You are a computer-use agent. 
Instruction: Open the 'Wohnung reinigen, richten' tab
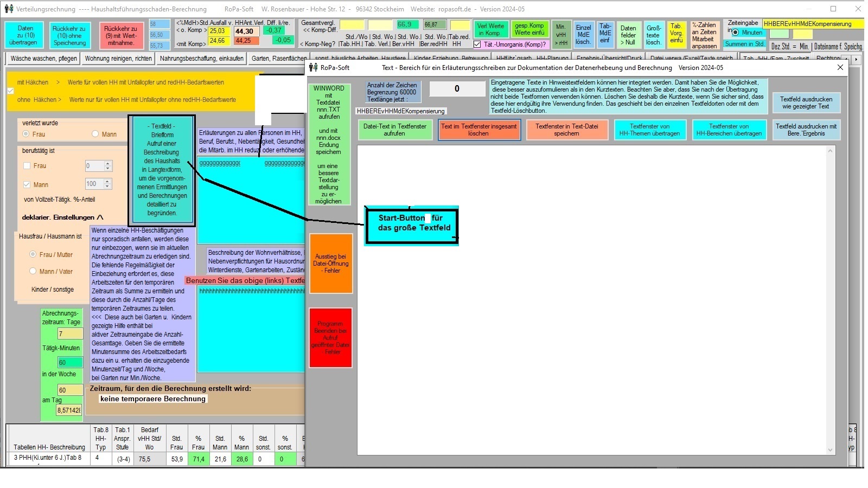[118, 59]
